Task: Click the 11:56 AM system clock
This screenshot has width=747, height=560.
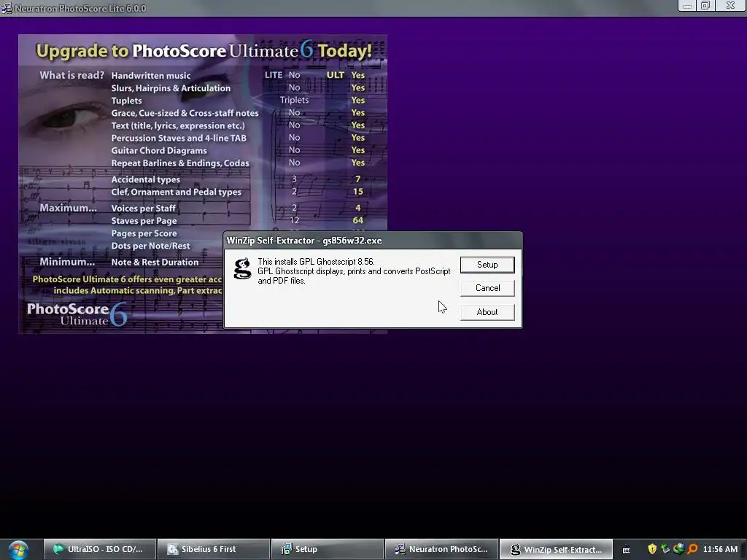Action: tap(720, 549)
